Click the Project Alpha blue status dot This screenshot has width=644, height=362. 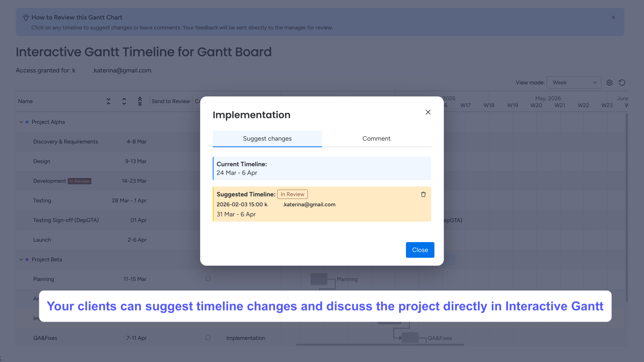[x=27, y=122]
